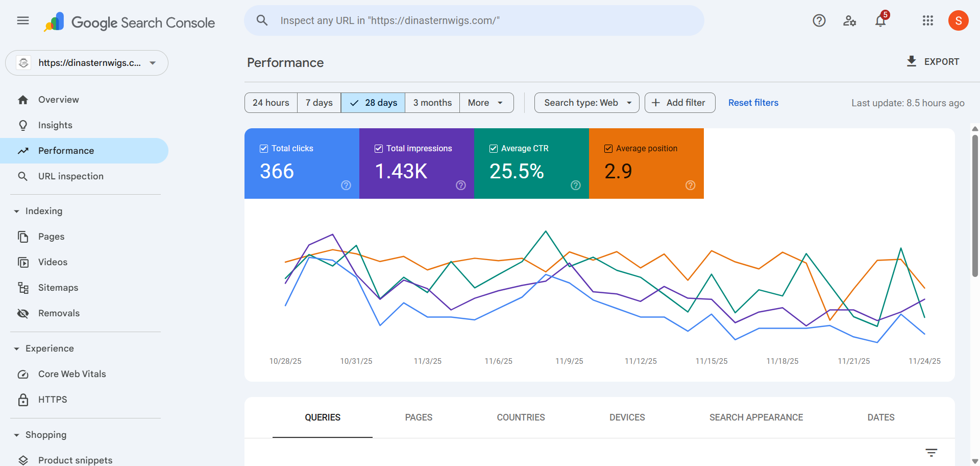Click the Total clicks blue card
Viewport: 980px width, 466px height.
(302, 164)
